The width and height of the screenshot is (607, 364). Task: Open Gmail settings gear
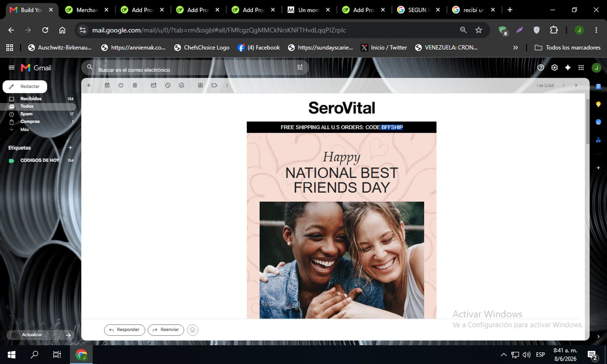click(x=554, y=68)
